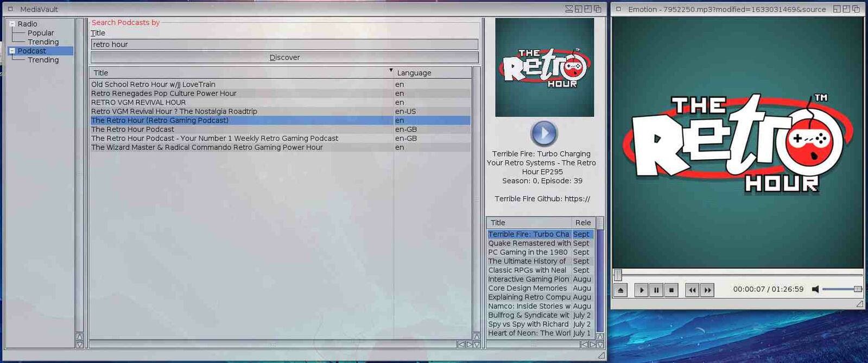Focus the podcast Title search field
Screen dimensions: 868x363
pyautogui.click(x=284, y=45)
